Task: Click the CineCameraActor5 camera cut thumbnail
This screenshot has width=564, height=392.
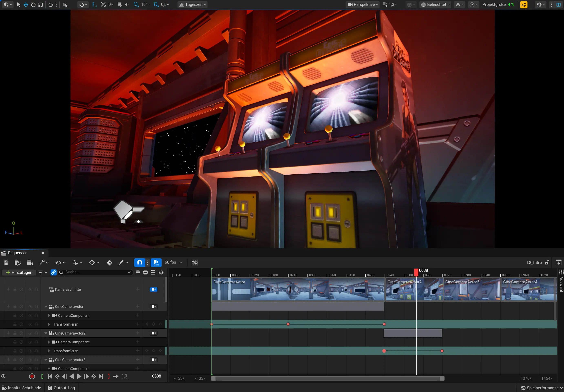Action: (x=472, y=289)
